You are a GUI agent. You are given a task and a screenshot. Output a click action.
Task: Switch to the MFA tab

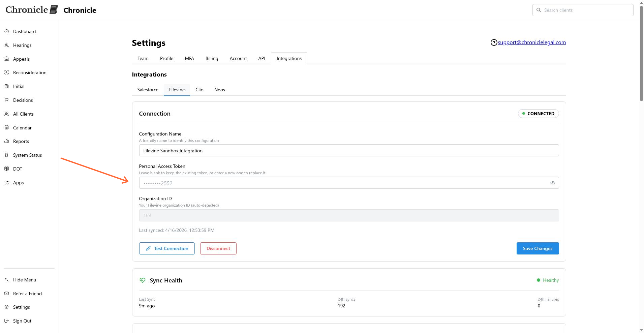click(189, 58)
